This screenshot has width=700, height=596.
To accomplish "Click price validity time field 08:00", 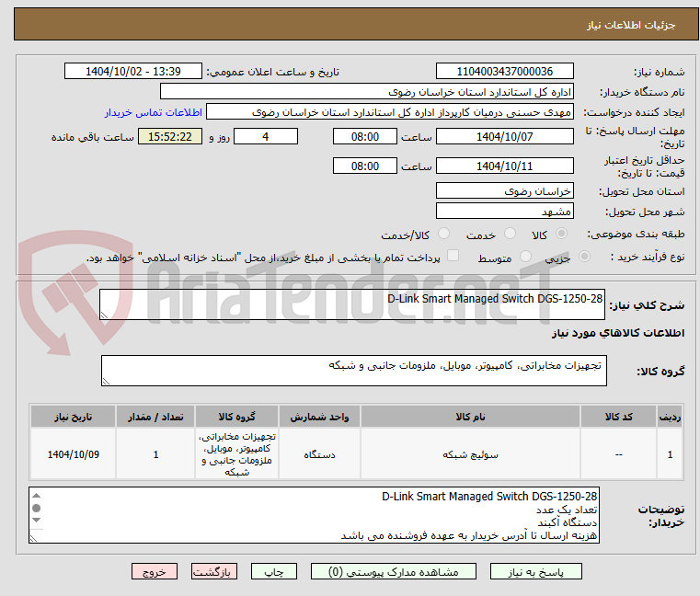I will click(365, 166).
